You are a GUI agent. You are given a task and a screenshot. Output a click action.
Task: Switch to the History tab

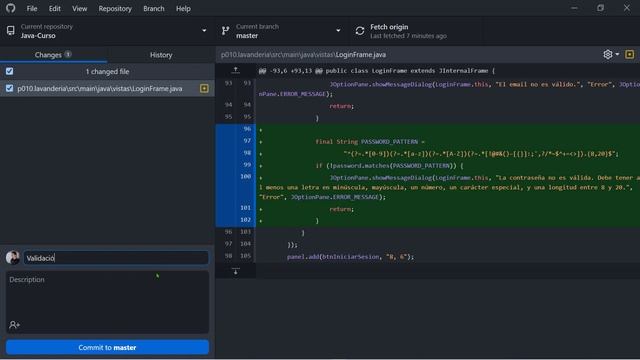click(161, 55)
